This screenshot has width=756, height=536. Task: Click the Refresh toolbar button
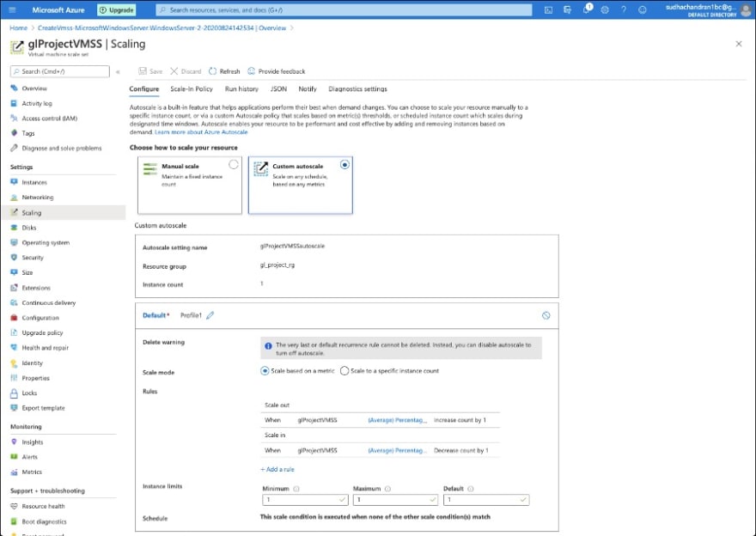point(224,71)
